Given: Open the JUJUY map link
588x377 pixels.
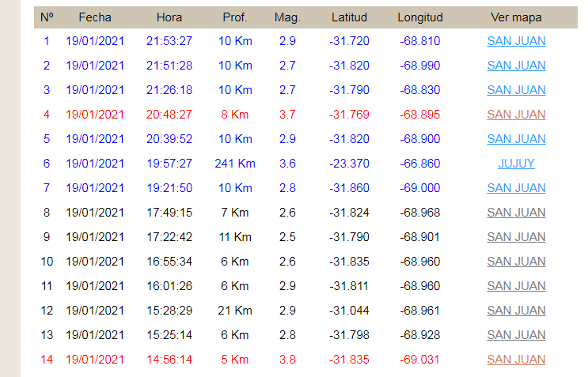Looking at the screenshot, I should pos(516,164).
